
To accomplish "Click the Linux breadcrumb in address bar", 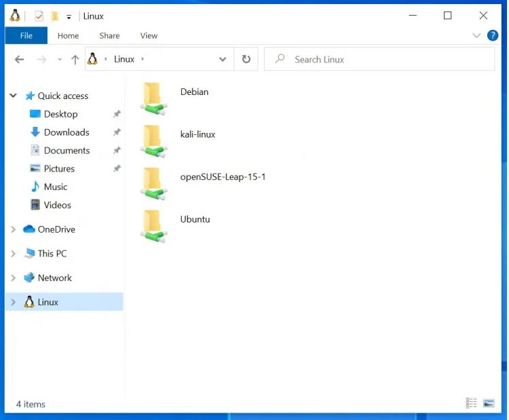I will tap(124, 59).
